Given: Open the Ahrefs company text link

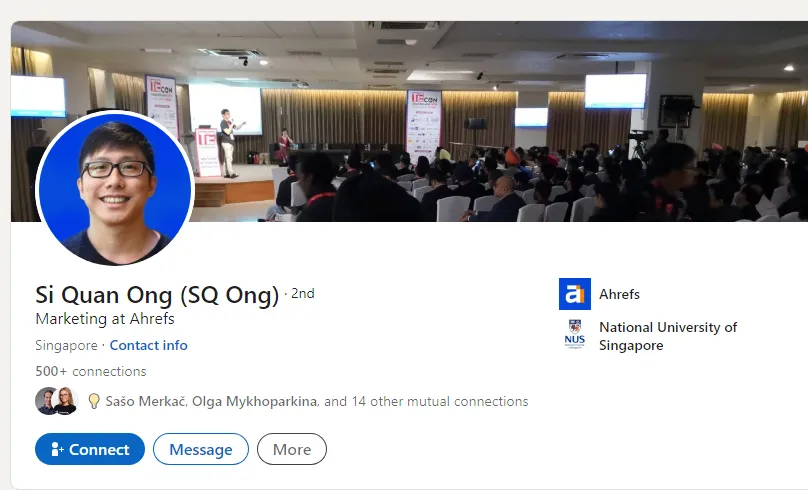Looking at the screenshot, I should [619, 294].
